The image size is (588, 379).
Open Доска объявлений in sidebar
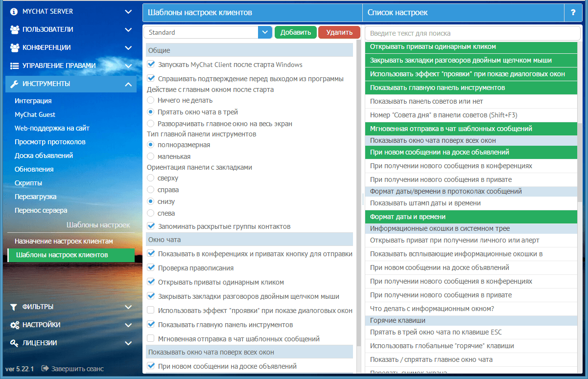(44, 156)
